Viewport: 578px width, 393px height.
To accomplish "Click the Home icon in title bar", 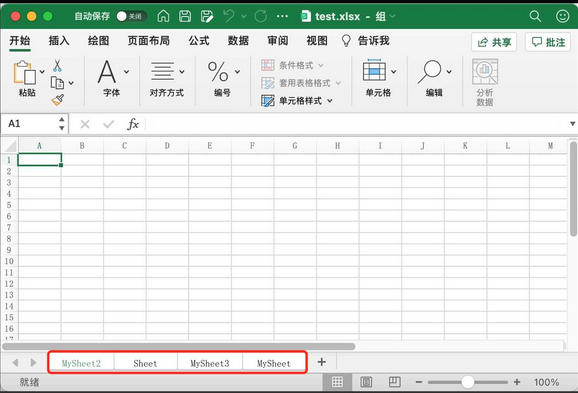I will (x=163, y=16).
